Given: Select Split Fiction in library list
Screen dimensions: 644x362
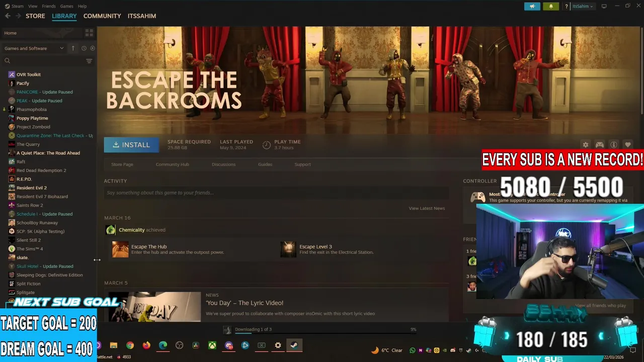Looking at the screenshot, I should pyautogui.click(x=29, y=284).
